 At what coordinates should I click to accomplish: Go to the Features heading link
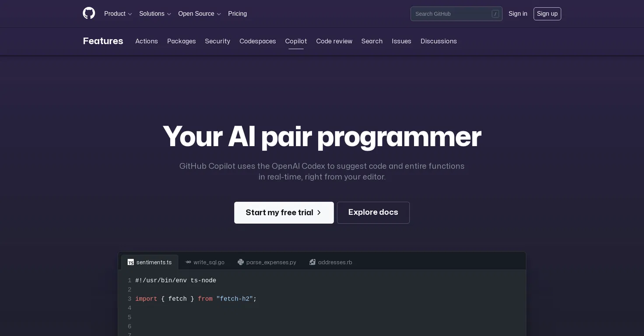tap(103, 41)
